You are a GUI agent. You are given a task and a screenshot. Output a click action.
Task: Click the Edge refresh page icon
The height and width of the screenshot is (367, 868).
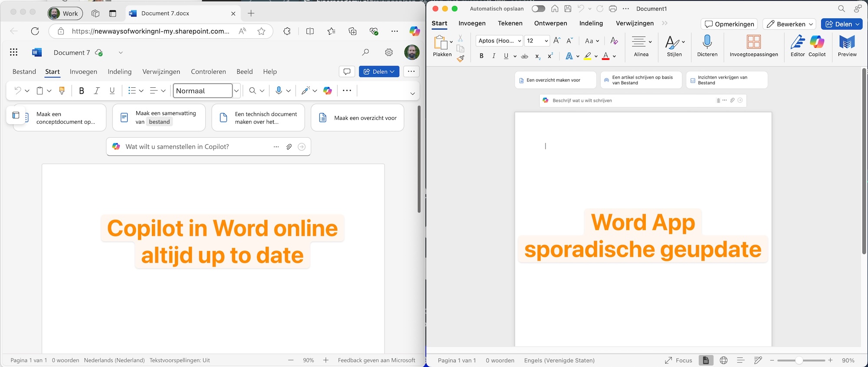click(x=35, y=31)
